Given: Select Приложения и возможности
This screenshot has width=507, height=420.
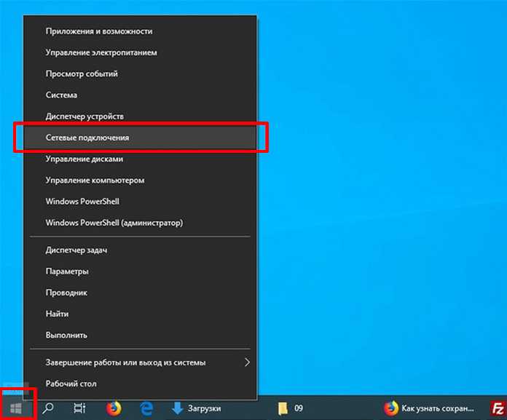Looking at the screenshot, I should 141,31.
